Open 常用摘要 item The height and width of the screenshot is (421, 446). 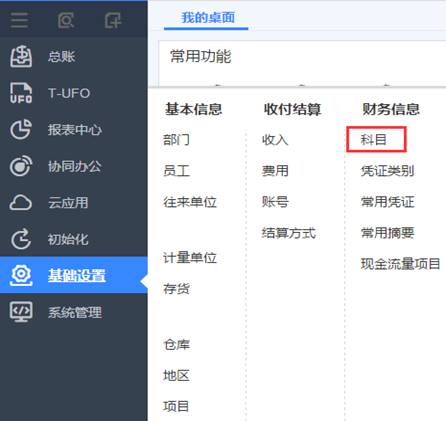(x=387, y=233)
